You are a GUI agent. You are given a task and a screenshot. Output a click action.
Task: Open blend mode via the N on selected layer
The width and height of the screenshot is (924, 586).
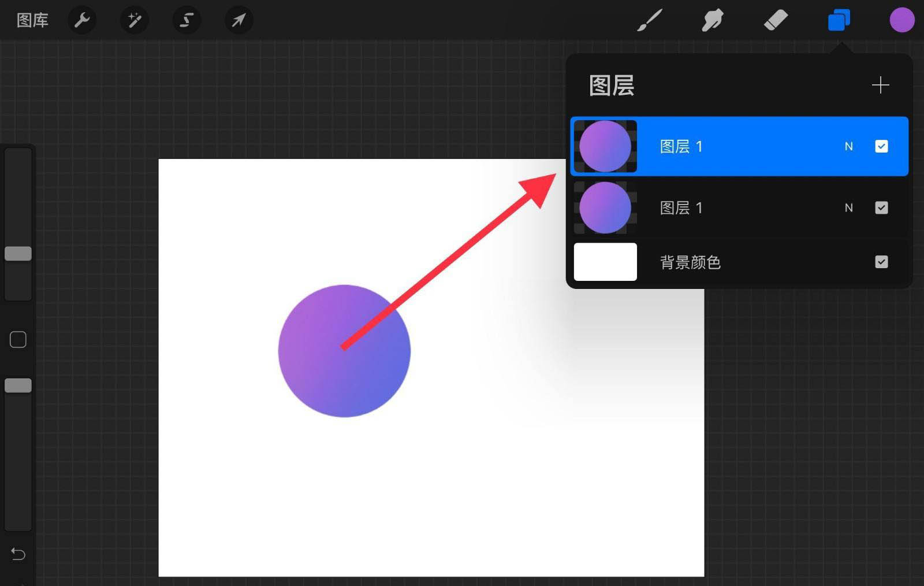pyautogui.click(x=849, y=146)
